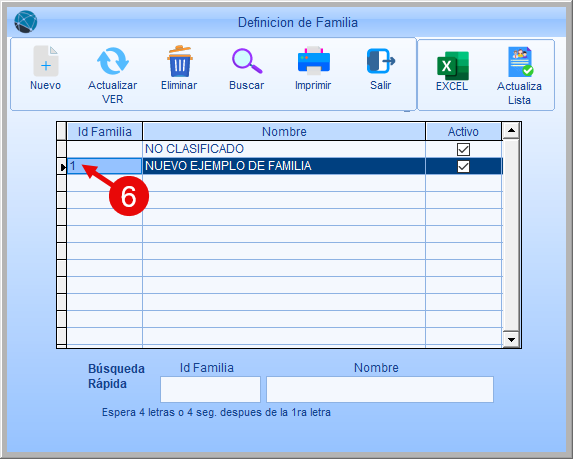Refresh with Actualizar VER icon
This screenshot has height=459, width=573.
click(113, 61)
